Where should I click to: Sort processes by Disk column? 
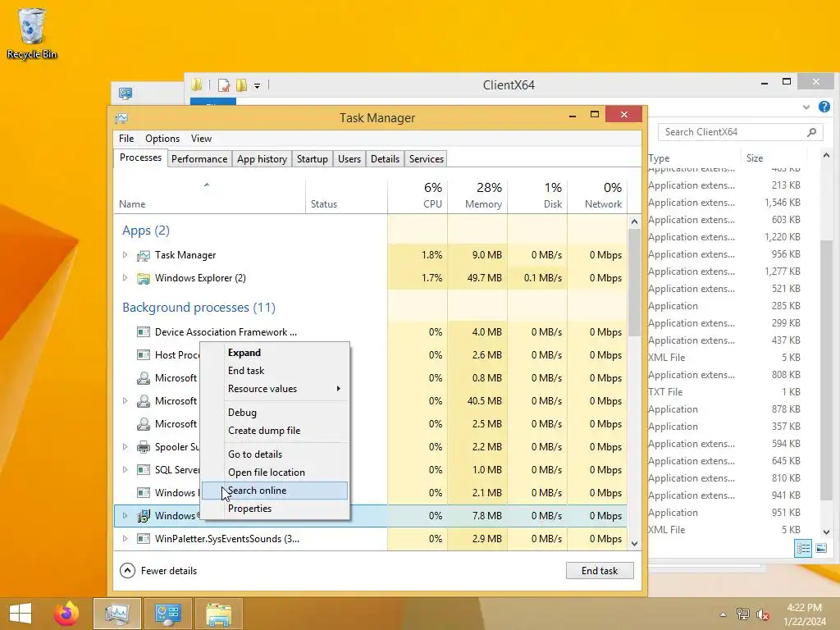(538, 195)
